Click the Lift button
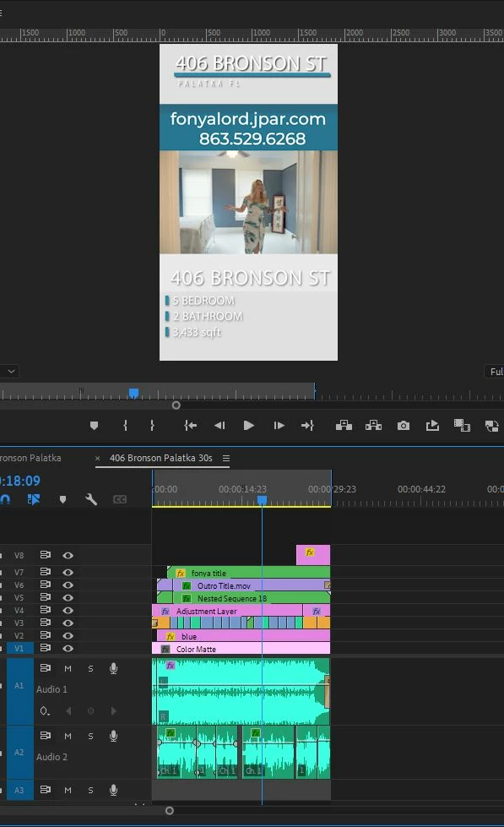504x827 pixels. tap(344, 425)
